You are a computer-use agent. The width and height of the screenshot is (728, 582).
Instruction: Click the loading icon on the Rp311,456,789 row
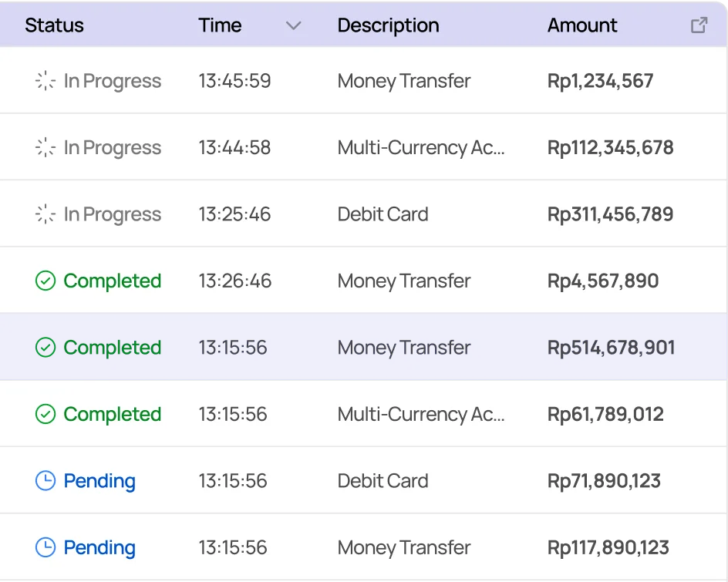tap(45, 214)
